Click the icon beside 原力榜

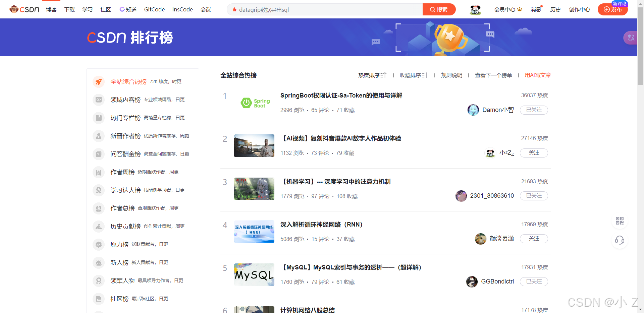click(99, 244)
